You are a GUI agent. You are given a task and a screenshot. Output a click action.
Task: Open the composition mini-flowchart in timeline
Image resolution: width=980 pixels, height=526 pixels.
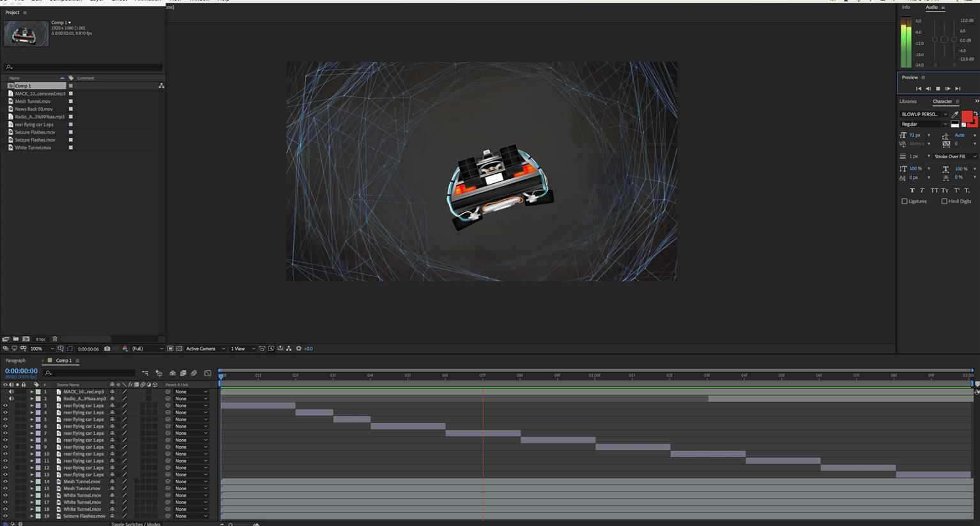[145, 373]
